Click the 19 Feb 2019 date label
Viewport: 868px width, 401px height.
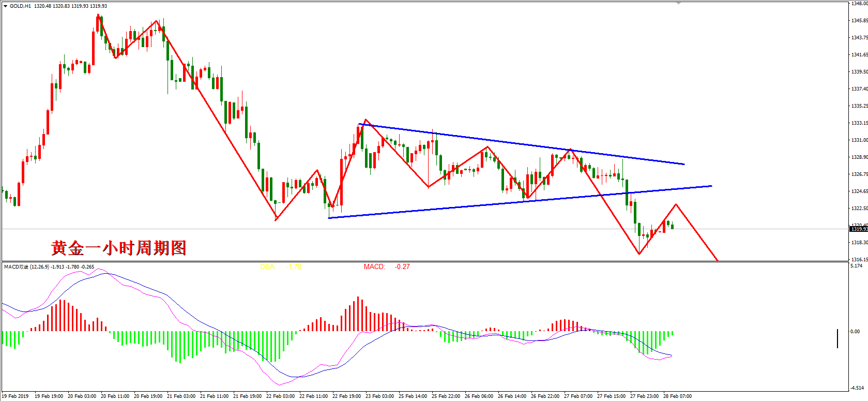tap(16, 396)
